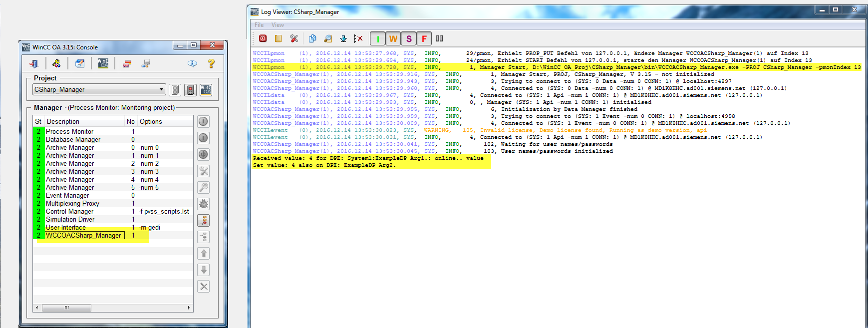The image size is (868, 328).
Task: Toggle the red F fatal filter
Action: (x=424, y=38)
